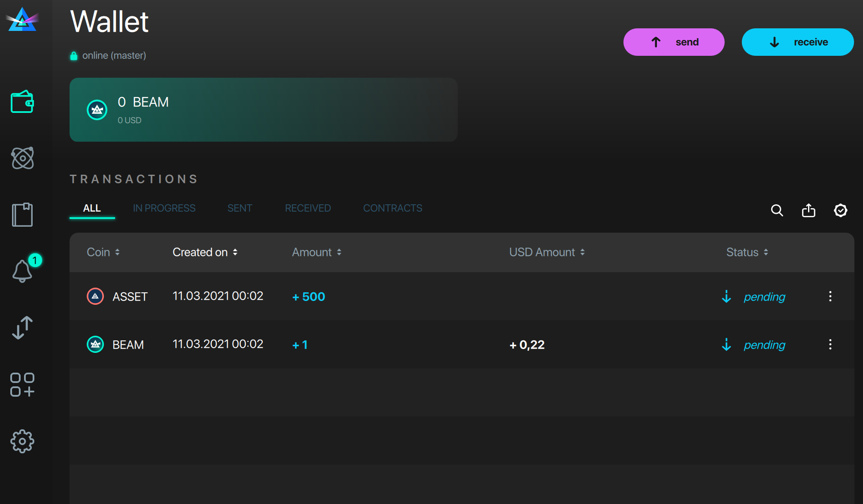Open the Wallet sidebar icon
Image resolution: width=863 pixels, height=504 pixels.
coord(22,102)
